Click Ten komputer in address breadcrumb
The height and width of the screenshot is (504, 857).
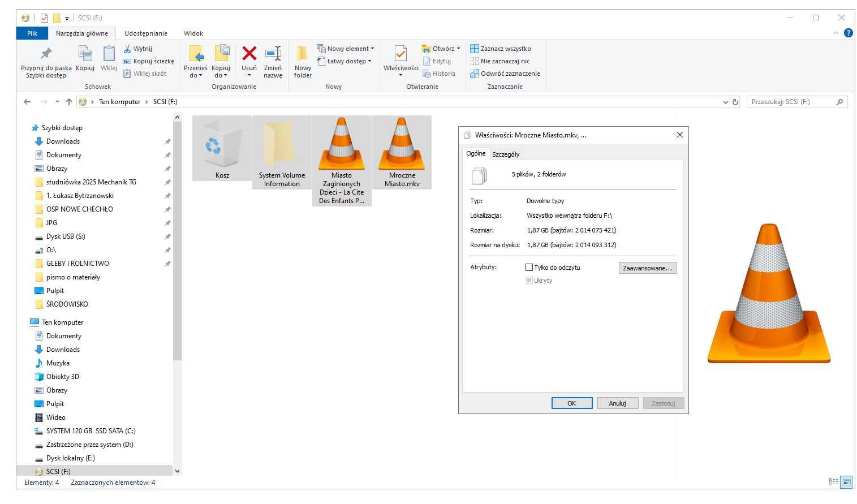tap(119, 102)
